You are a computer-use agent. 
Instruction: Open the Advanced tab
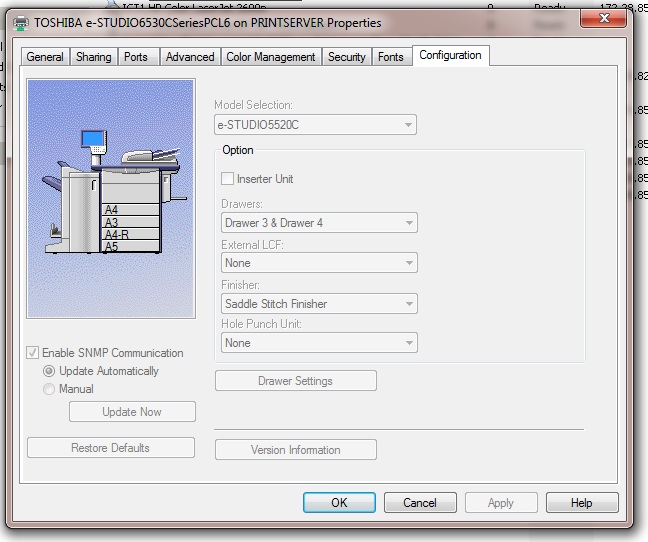tap(190, 57)
